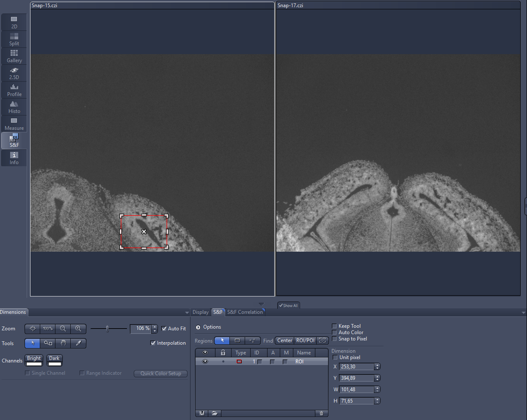Uncheck the Interpolation option
The image size is (527, 420).
[154, 343]
